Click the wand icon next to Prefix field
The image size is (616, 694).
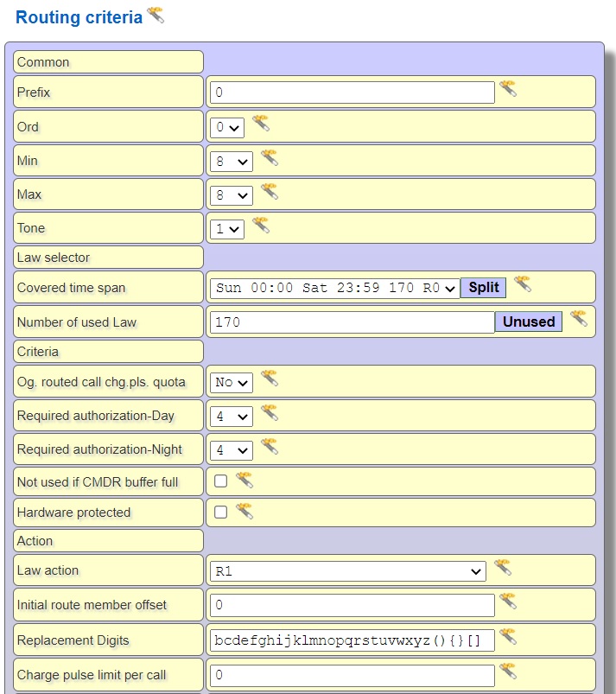(508, 89)
